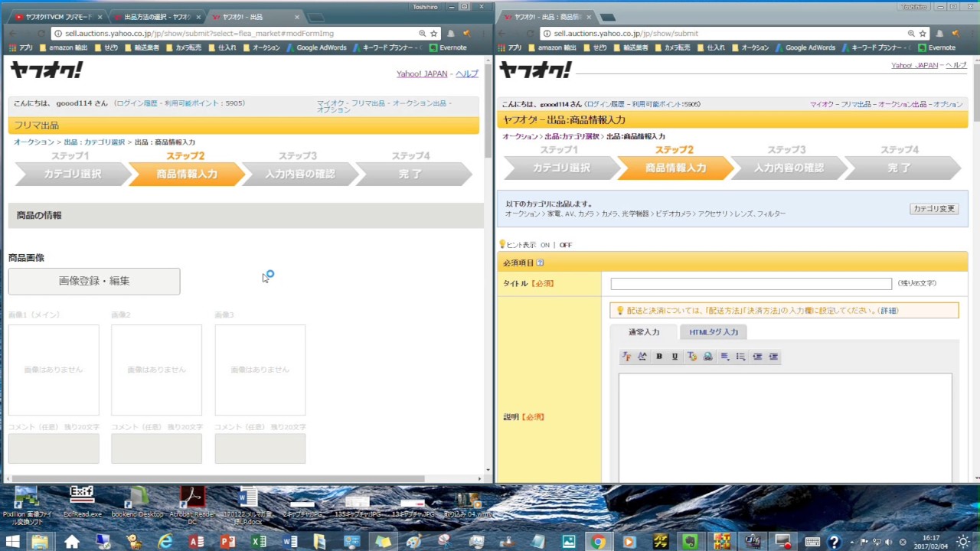Open the オークション bookmark folder in left window
The image size is (980, 551).
tap(261, 47)
